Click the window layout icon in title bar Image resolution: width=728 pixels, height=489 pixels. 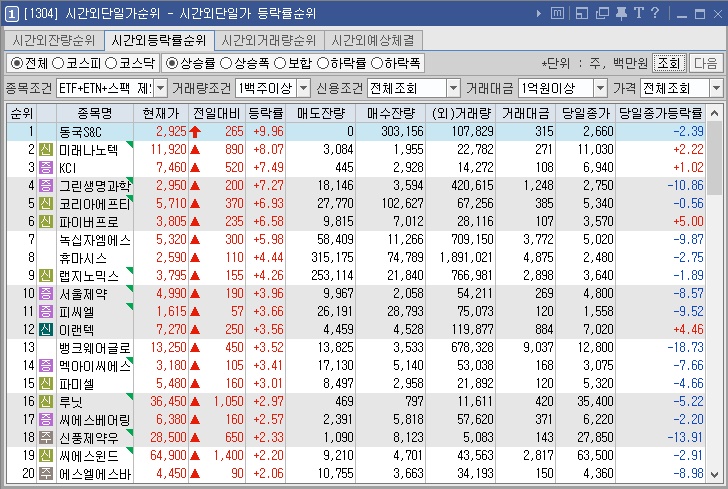coord(581,13)
